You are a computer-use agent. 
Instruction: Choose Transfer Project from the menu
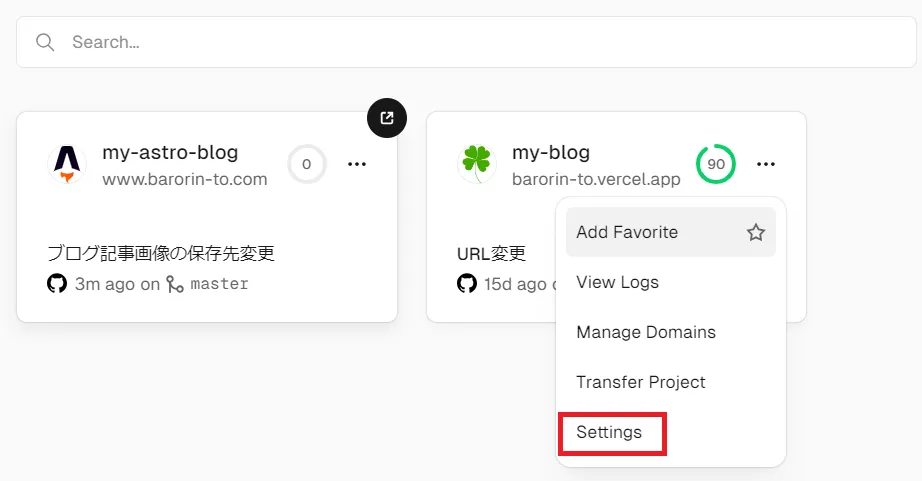pos(640,382)
